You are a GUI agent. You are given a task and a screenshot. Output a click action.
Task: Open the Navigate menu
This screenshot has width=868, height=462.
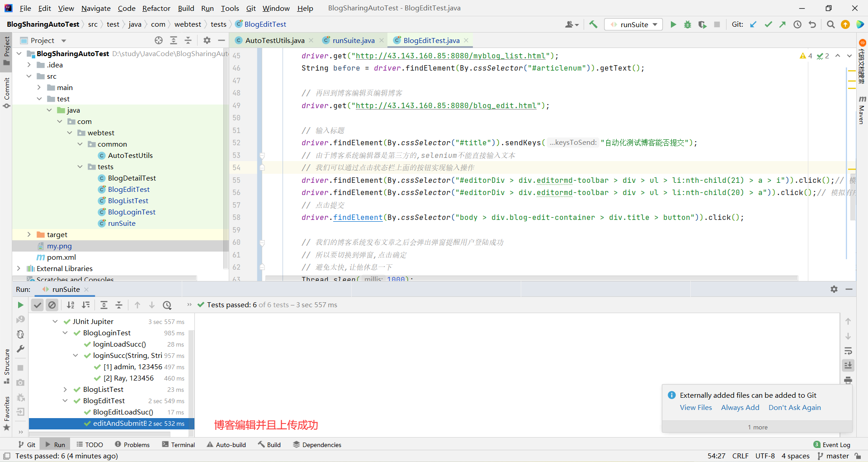click(x=96, y=8)
